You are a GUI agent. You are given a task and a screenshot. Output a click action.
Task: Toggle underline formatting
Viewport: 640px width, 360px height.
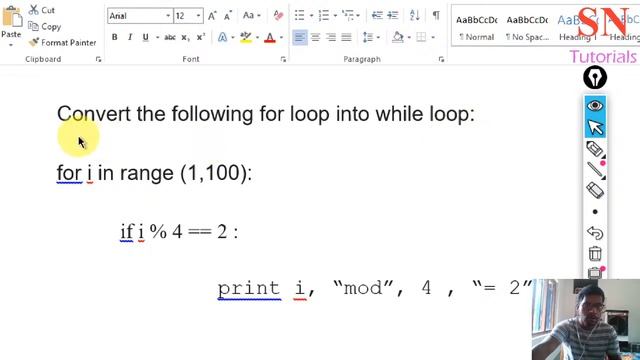(x=145, y=37)
